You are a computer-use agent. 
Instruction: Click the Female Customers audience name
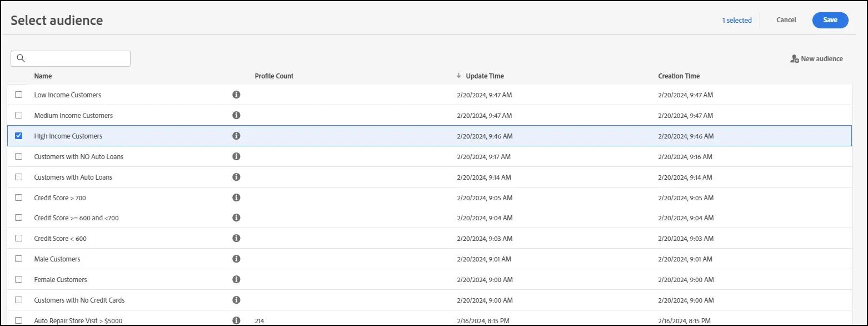pyautogui.click(x=61, y=280)
